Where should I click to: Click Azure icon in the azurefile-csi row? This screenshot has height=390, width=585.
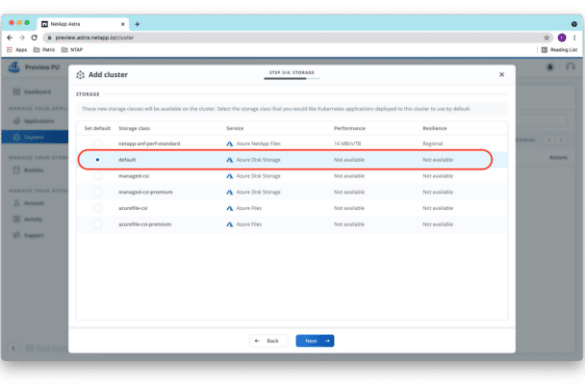tap(229, 208)
